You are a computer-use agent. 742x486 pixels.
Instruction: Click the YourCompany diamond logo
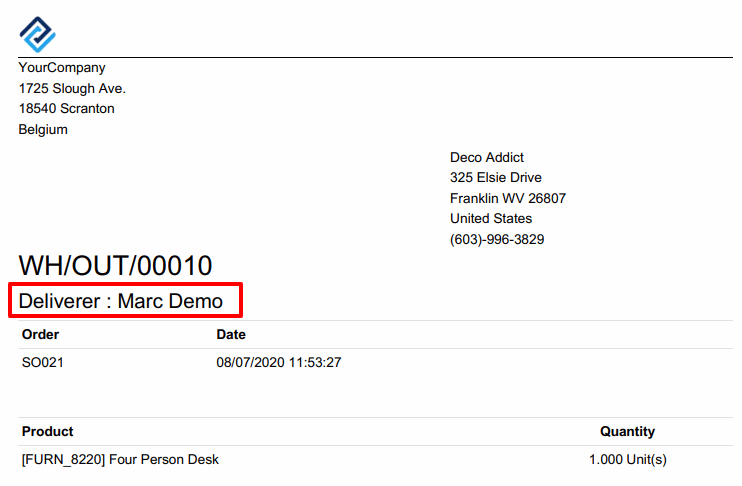pos(37,34)
